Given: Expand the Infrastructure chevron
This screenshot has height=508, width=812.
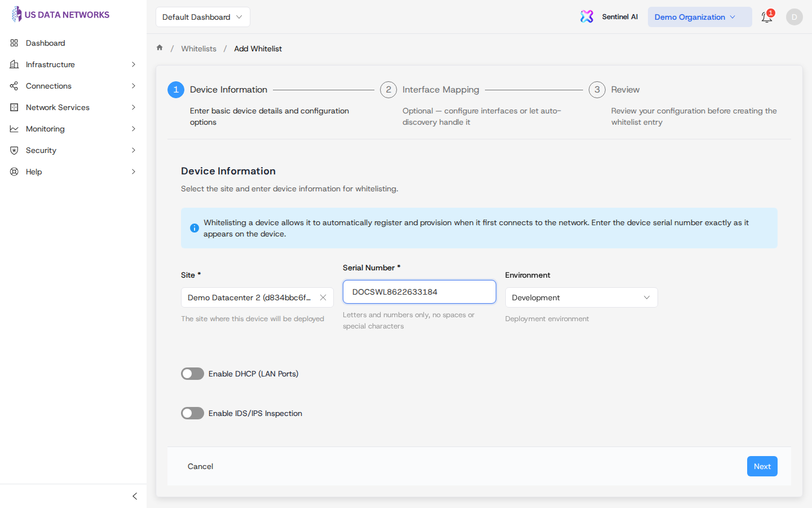Looking at the screenshot, I should pyautogui.click(x=134, y=64).
